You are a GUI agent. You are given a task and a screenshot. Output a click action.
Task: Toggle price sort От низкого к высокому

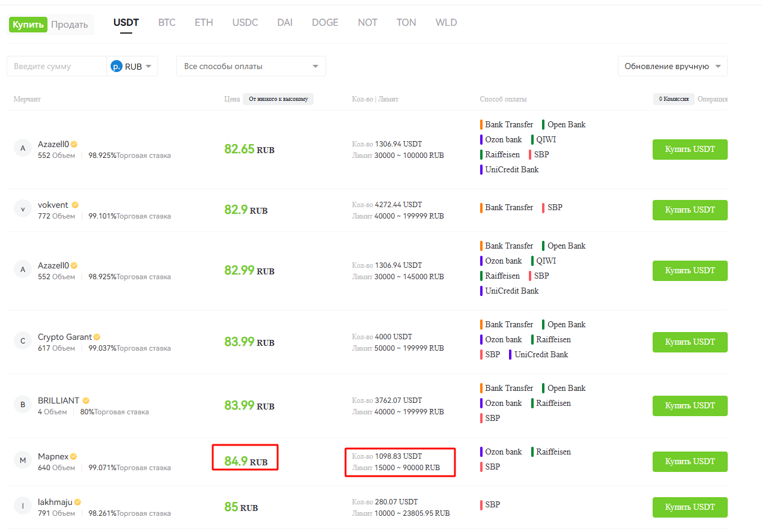pyautogui.click(x=278, y=99)
